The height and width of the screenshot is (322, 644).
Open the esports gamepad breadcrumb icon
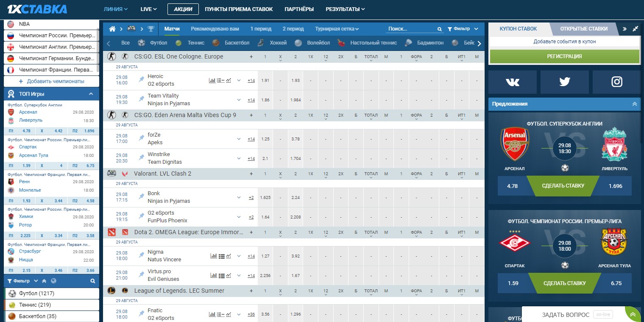[131, 29]
